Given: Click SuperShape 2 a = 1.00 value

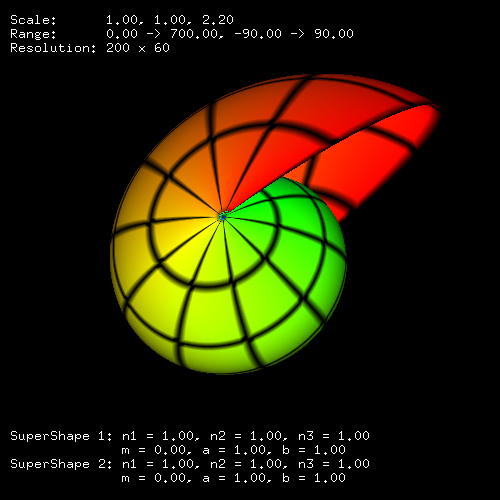Looking at the screenshot, I should coord(235,478).
